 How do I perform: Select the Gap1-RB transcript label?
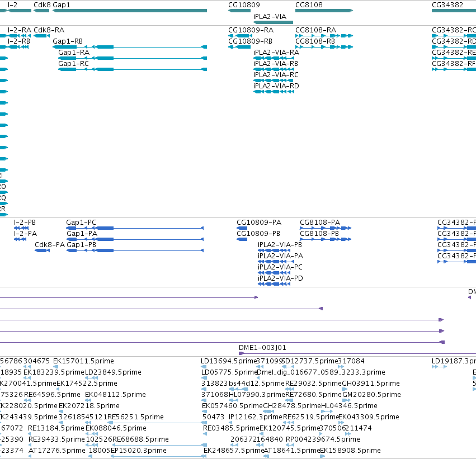pyautogui.click(x=68, y=41)
